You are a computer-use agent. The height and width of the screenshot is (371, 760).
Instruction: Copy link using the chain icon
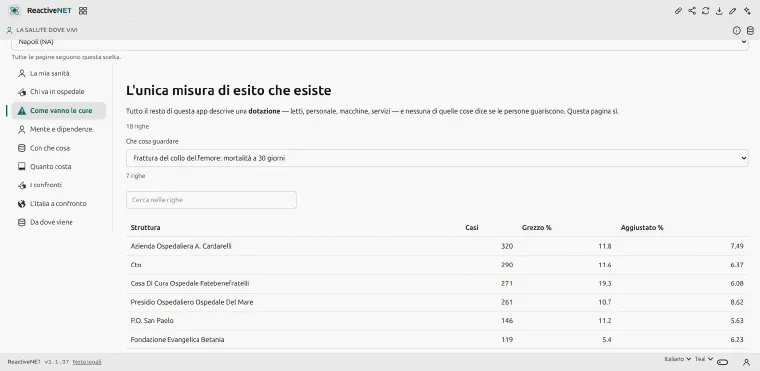[679, 11]
